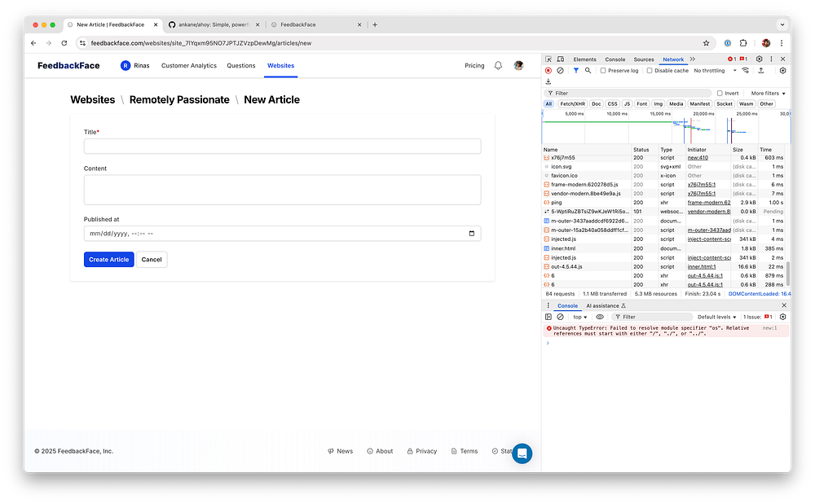Click the network request list scrollbar
The height and width of the screenshot is (504, 815).
click(788, 274)
